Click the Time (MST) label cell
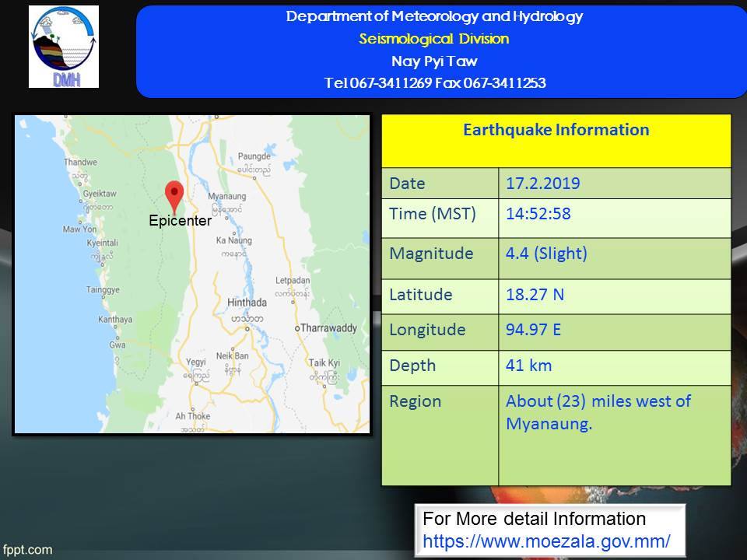 pos(432,214)
